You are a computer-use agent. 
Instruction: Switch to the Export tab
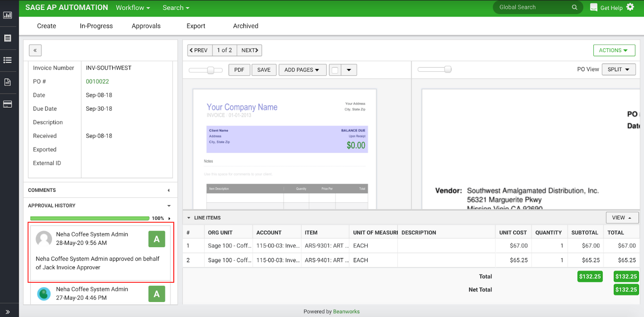(x=196, y=26)
